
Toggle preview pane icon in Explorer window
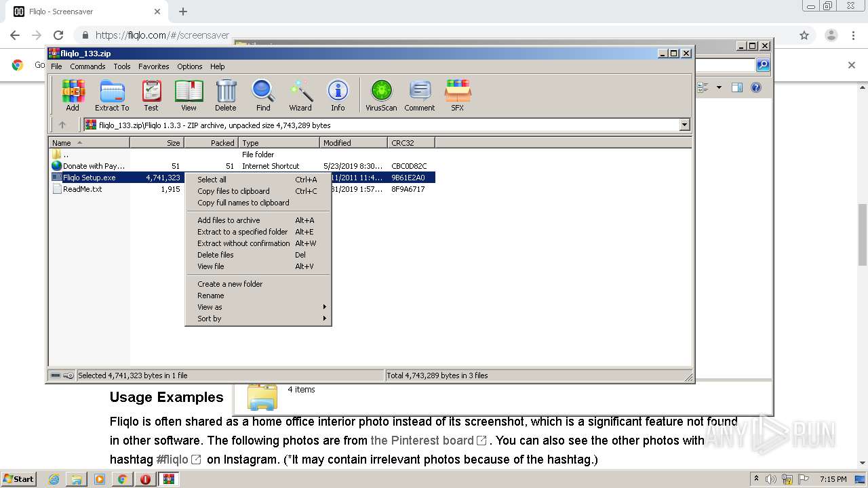coord(737,87)
